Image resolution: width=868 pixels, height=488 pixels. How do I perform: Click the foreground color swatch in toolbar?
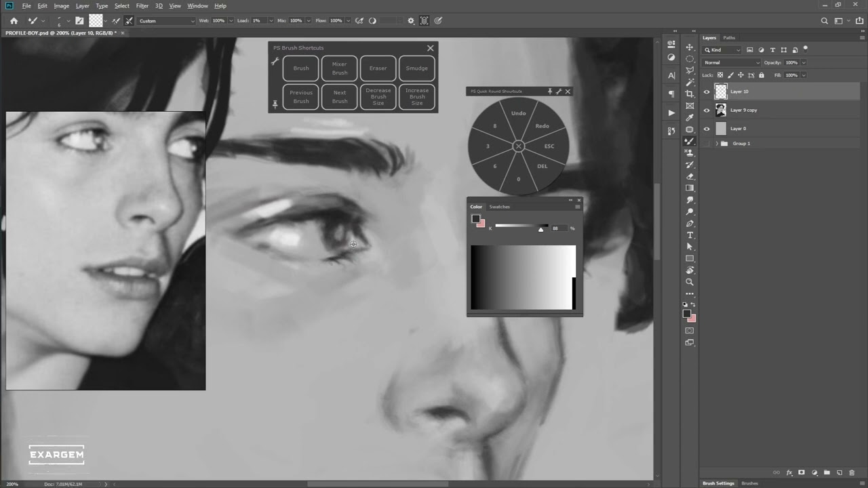[687, 314]
